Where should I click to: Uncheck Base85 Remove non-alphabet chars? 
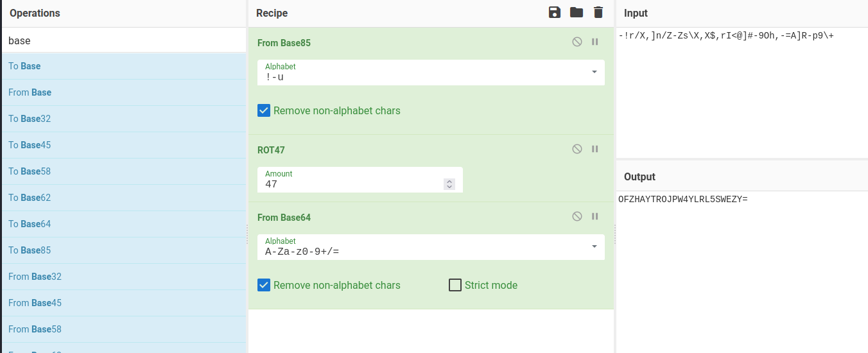(x=264, y=110)
